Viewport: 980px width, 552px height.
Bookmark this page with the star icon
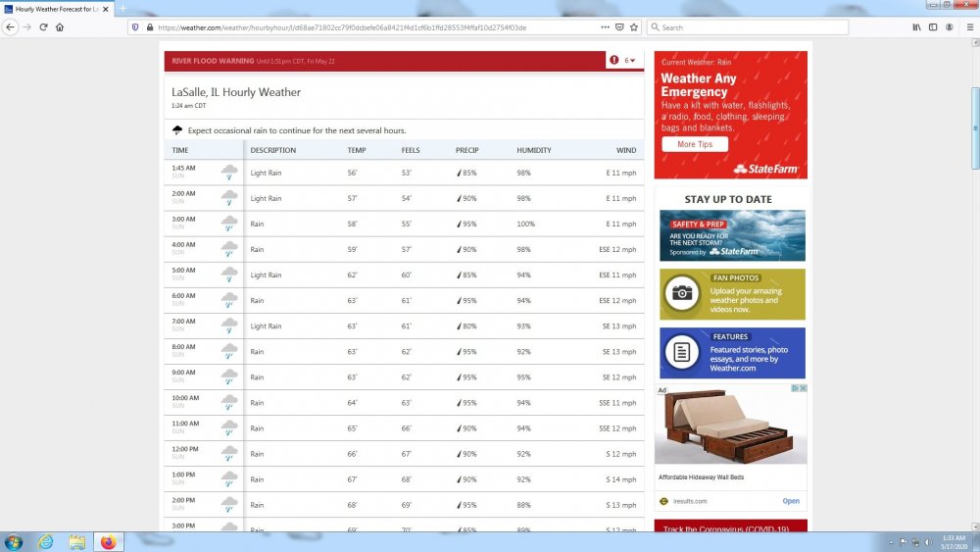click(x=634, y=27)
